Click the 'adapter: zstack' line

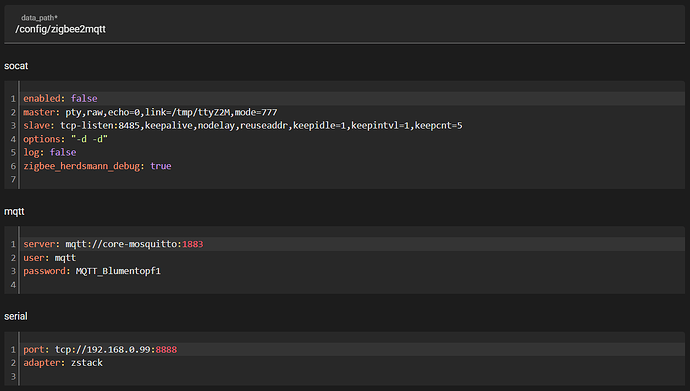[352, 363]
